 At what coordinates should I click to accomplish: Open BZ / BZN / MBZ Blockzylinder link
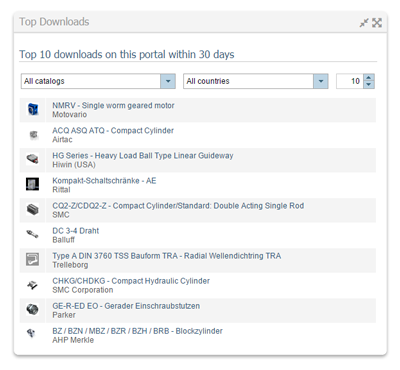click(137, 331)
